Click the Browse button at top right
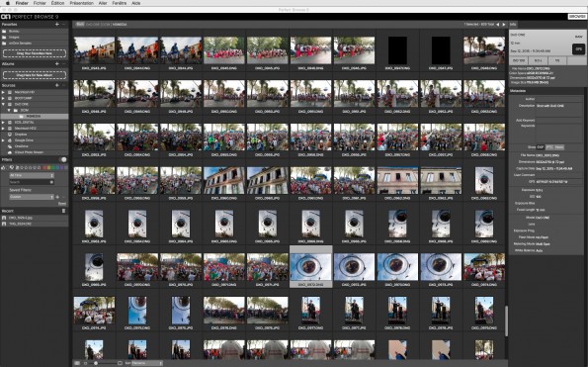Viewport: 588px width, 367px height. 577,17
